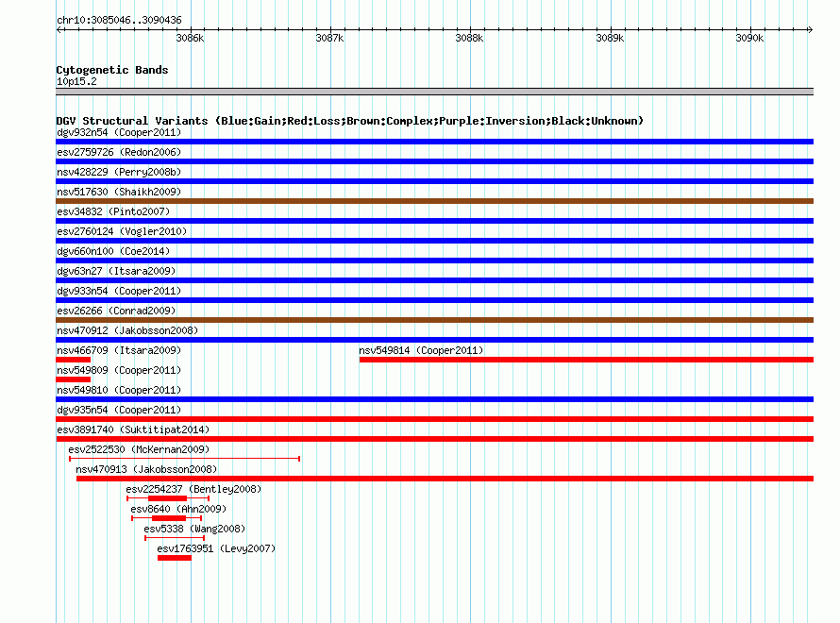Click the red bar under esv3891740
Screen dimensions: 840x623
point(434,439)
